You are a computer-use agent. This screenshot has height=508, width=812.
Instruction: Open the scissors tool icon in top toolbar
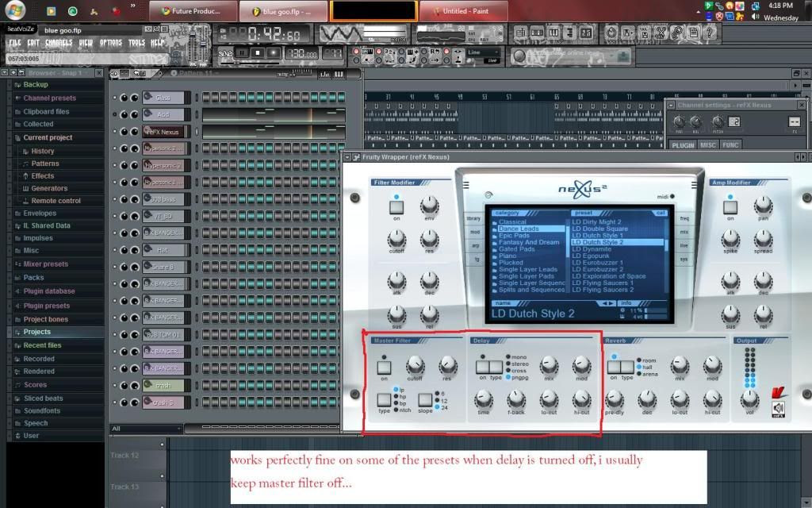(x=661, y=33)
